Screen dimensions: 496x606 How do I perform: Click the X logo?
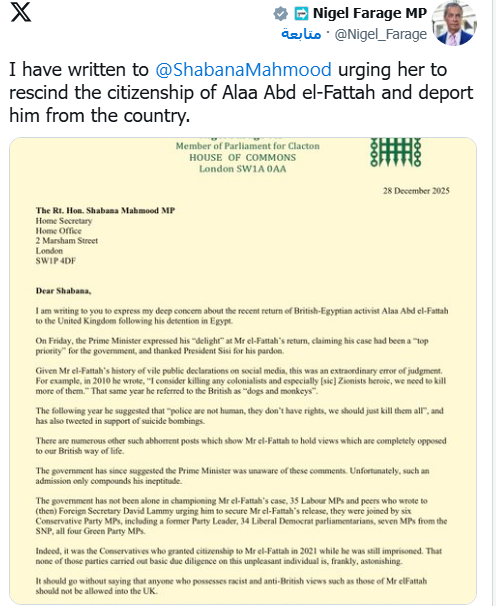pyautogui.click(x=20, y=12)
